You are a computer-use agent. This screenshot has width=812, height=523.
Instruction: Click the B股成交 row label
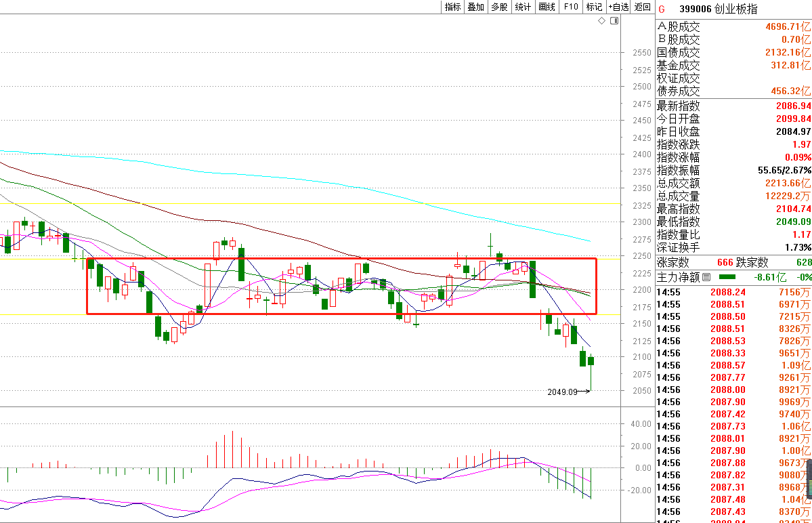[679, 39]
